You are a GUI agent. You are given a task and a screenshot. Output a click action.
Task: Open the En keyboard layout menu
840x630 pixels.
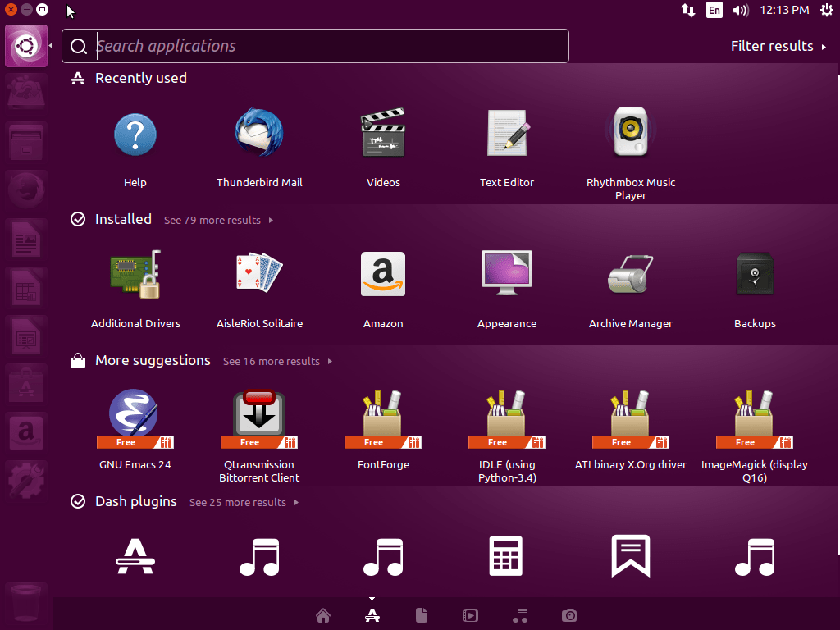(714, 10)
